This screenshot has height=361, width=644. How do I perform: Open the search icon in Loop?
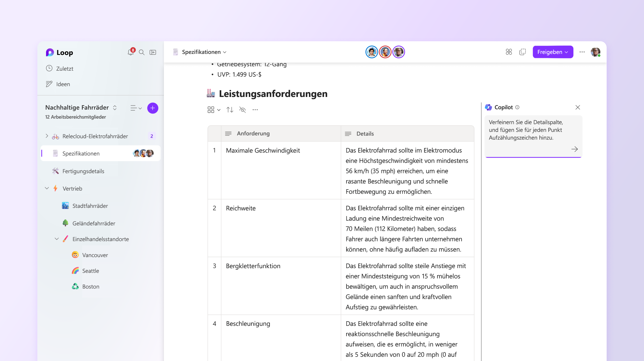click(141, 52)
